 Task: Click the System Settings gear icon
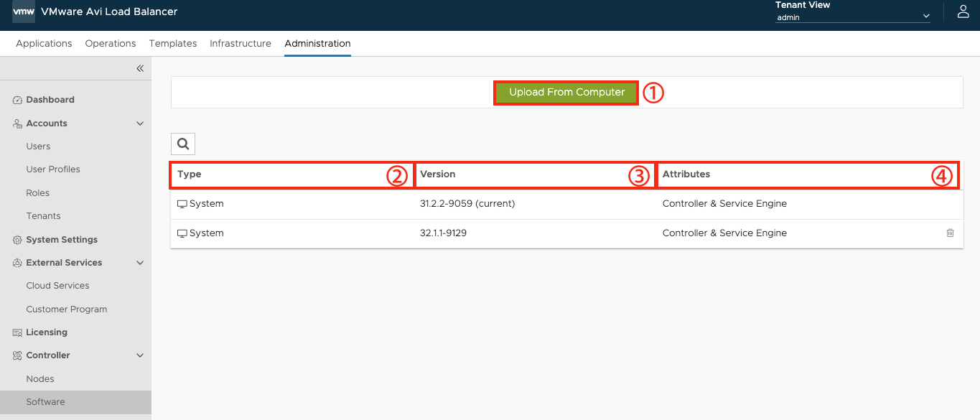coord(18,240)
